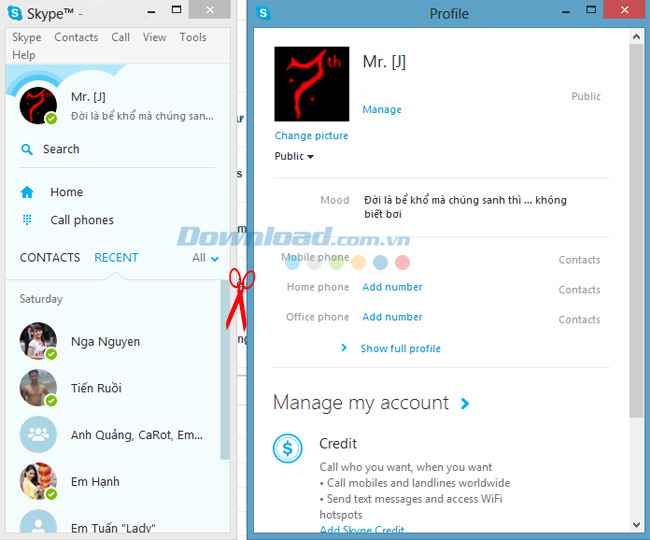Click arrow next to Manage my account
Viewport: 650px width, 540px height.
[465, 403]
